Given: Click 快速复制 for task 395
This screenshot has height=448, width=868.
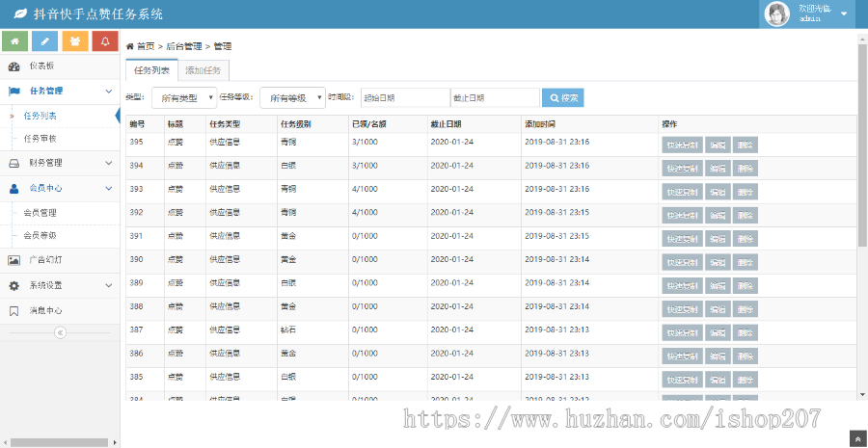Looking at the screenshot, I should coord(682,145).
